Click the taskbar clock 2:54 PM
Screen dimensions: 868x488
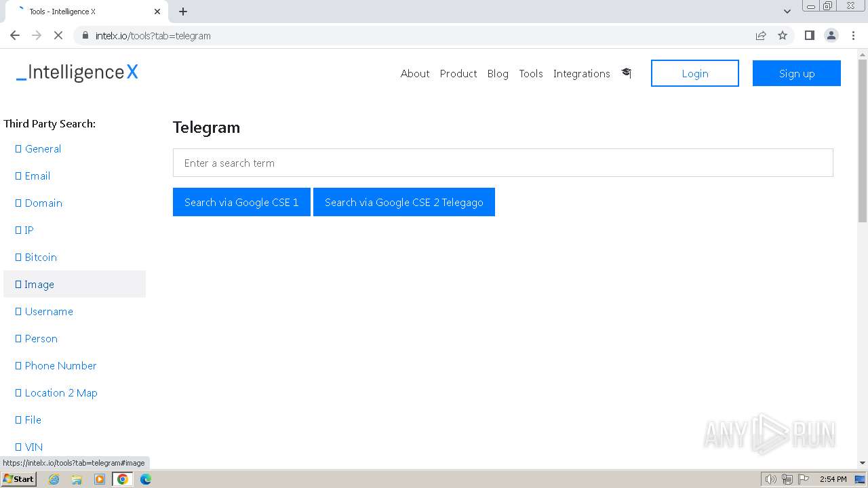pyautogui.click(x=833, y=479)
